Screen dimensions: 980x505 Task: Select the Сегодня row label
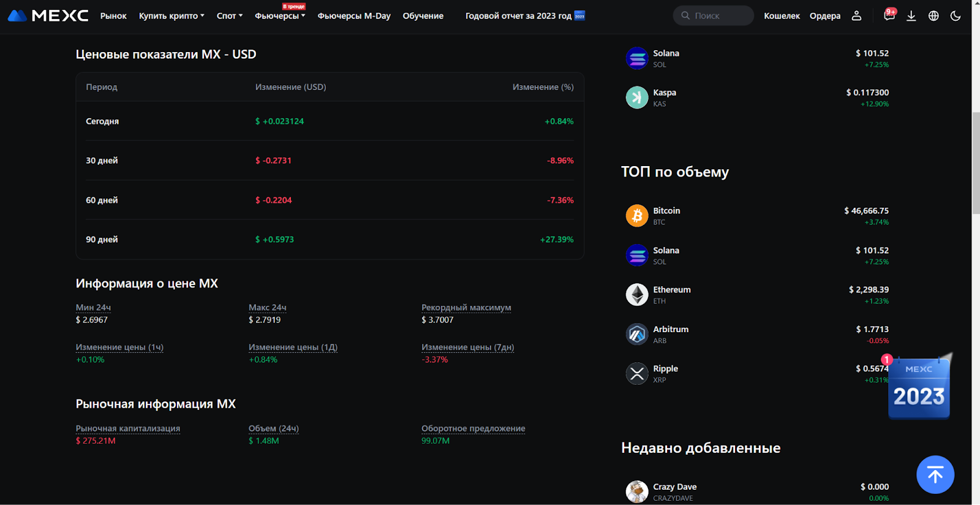102,121
